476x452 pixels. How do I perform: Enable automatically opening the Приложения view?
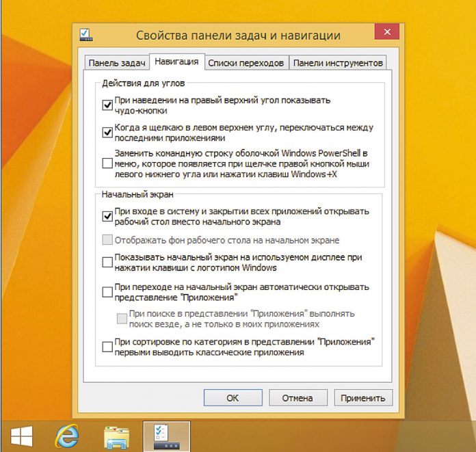[107, 292]
